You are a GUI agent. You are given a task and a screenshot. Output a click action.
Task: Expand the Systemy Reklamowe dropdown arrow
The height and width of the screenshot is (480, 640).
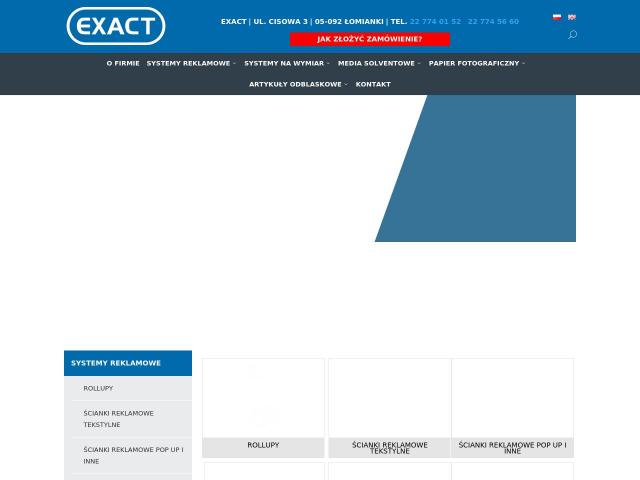[x=234, y=64]
